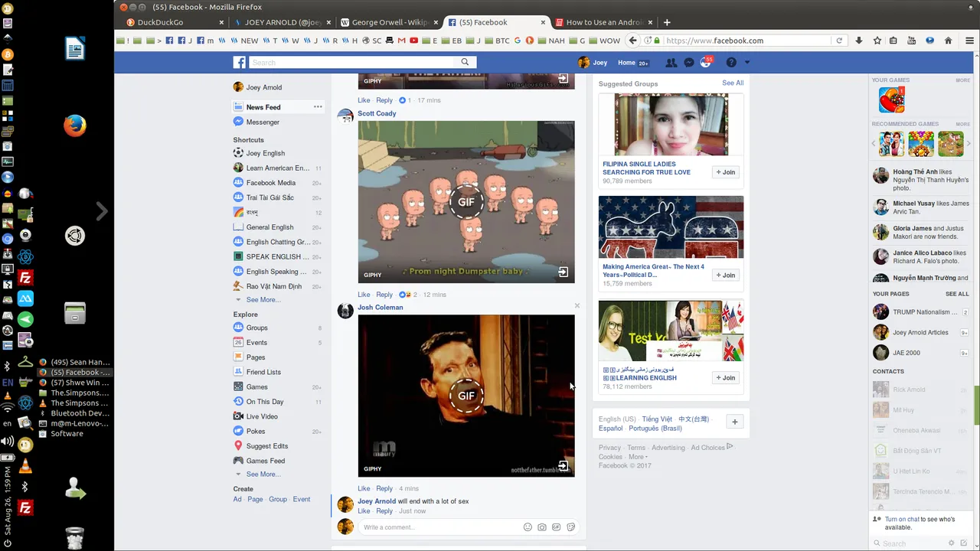Create a new Page link

pos(255,499)
